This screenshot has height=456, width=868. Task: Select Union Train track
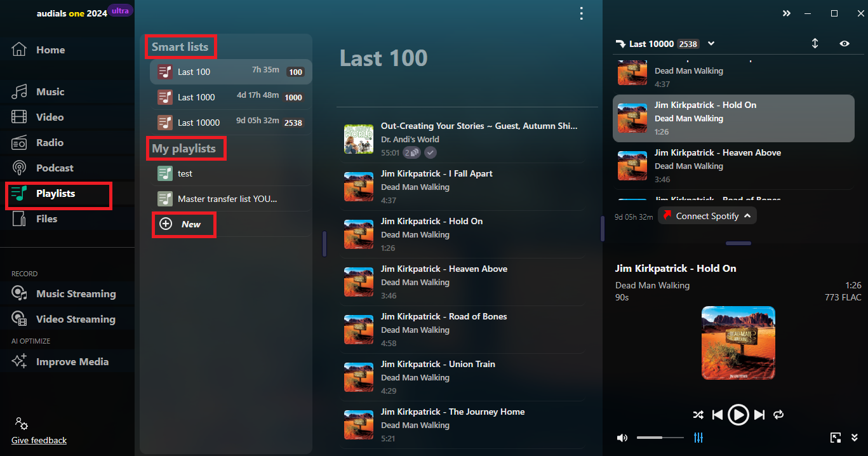tap(463, 377)
